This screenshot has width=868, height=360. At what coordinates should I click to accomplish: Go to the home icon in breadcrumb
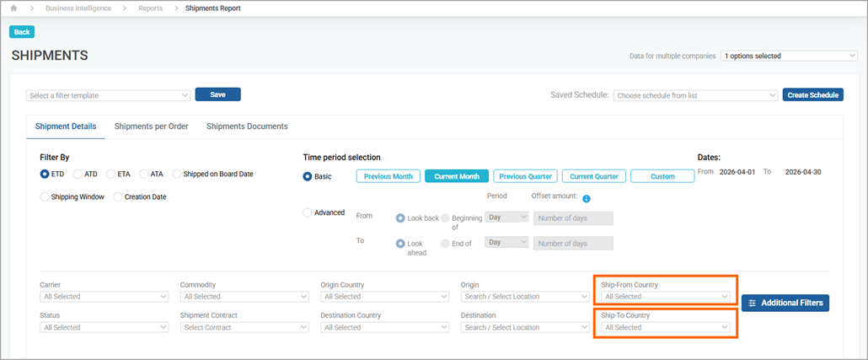[13, 8]
